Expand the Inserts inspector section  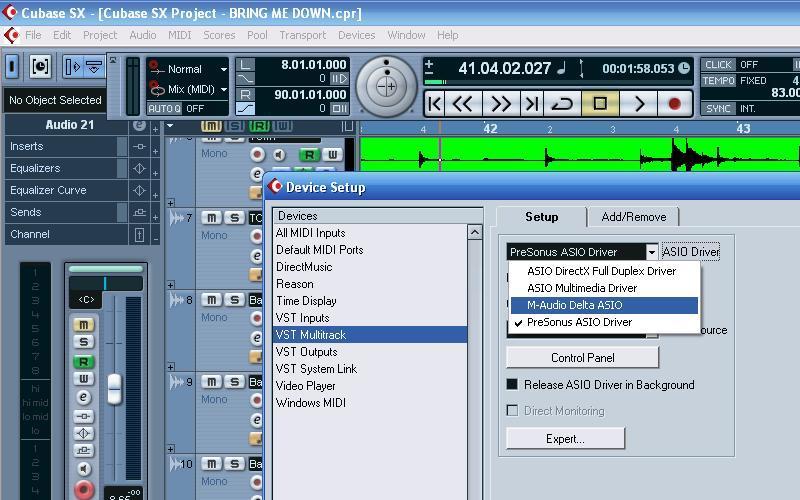[x=155, y=151]
